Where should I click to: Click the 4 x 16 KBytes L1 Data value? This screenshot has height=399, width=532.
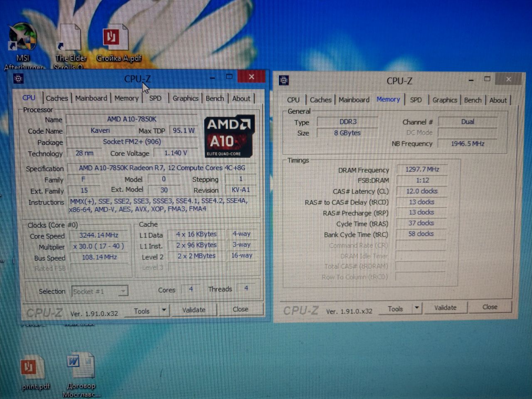click(196, 234)
